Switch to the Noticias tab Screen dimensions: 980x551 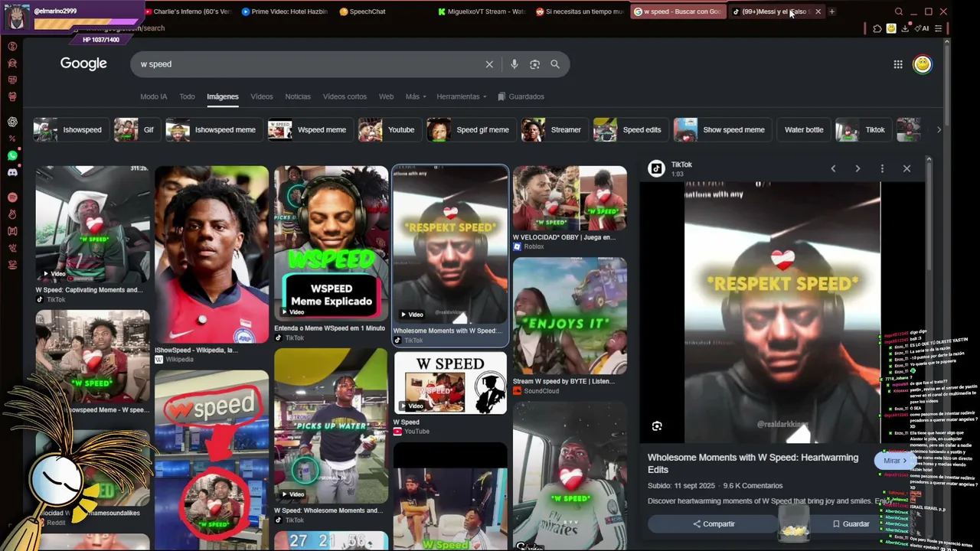click(x=298, y=96)
